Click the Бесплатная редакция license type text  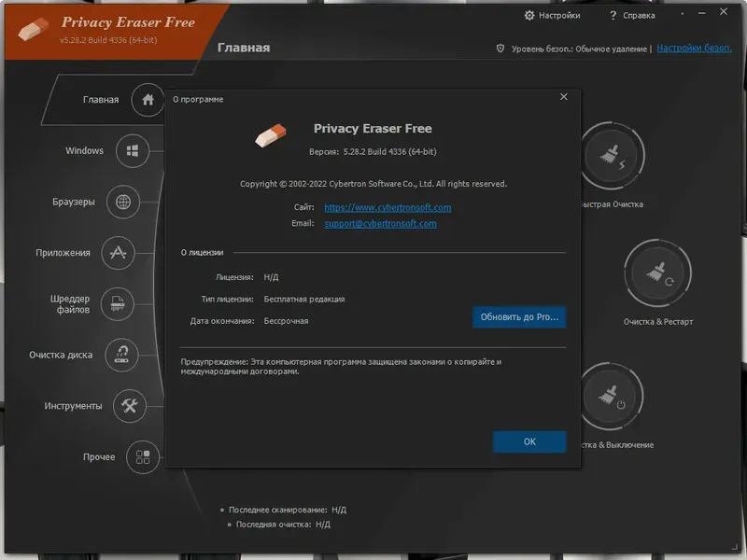(x=304, y=299)
